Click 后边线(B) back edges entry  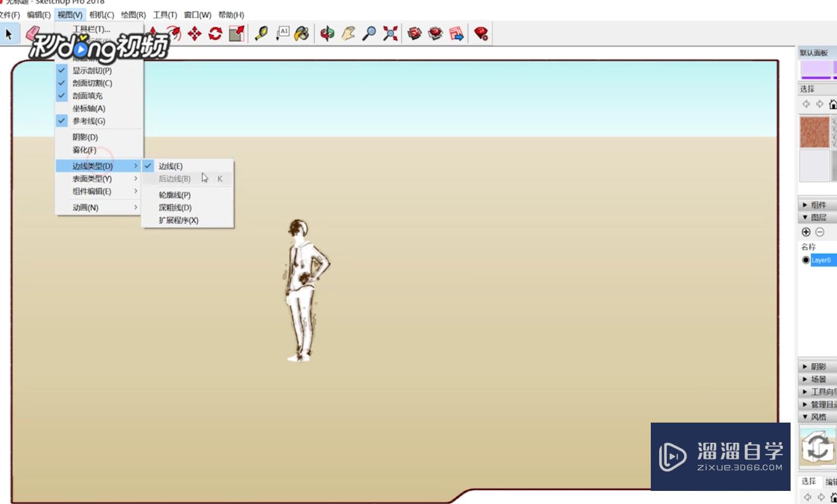click(x=187, y=178)
